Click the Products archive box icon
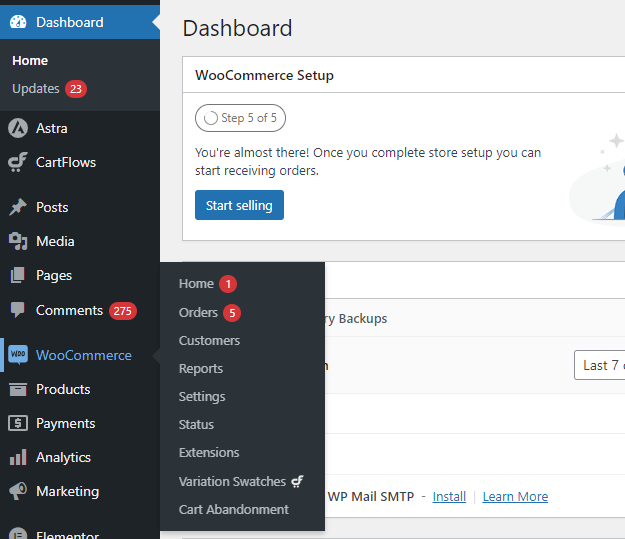Image resolution: width=625 pixels, height=539 pixels. [18, 389]
